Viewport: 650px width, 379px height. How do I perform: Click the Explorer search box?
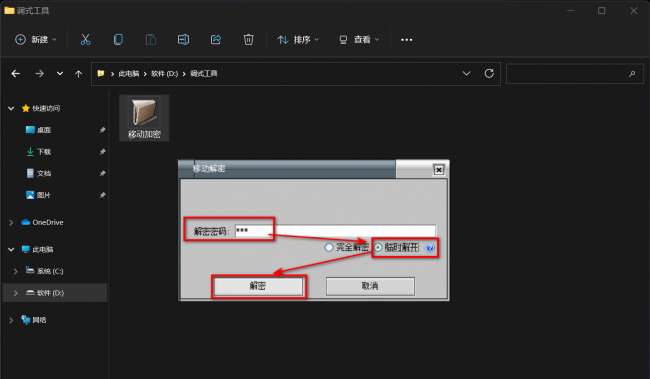click(x=575, y=74)
